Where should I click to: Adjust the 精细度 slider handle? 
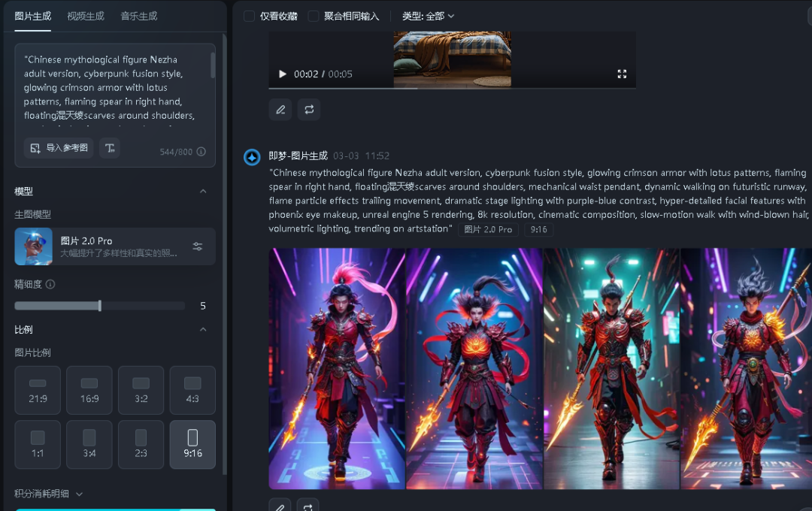pyautogui.click(x=99, y=305)
